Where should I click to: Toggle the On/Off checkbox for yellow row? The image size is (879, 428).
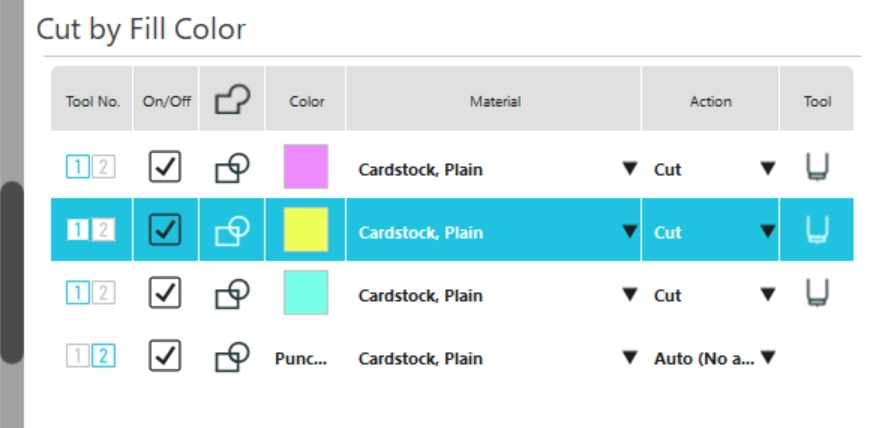[x=165, y=231]
